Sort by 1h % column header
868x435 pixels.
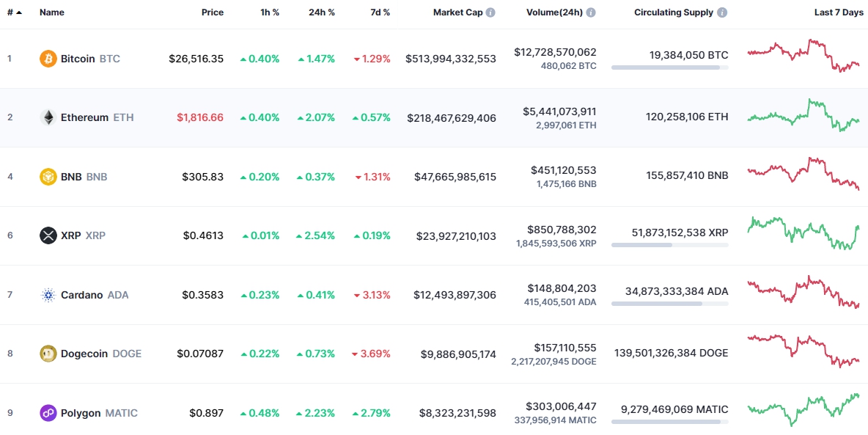270,12
